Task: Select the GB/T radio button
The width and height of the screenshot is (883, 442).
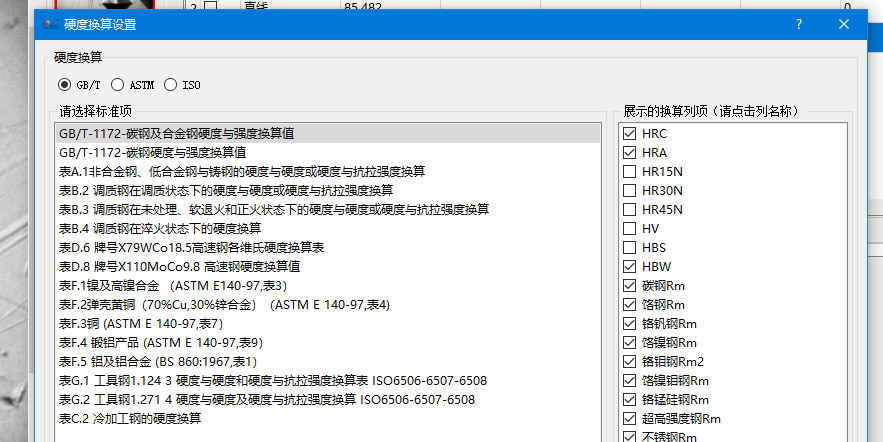Action: (x=64, y=85)
